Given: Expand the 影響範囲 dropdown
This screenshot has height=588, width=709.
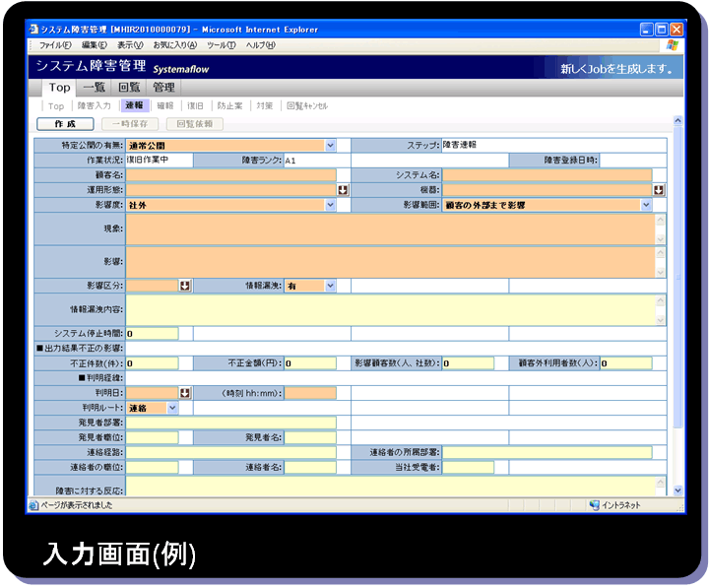Looking at the screenshot, I should (646, 205).
